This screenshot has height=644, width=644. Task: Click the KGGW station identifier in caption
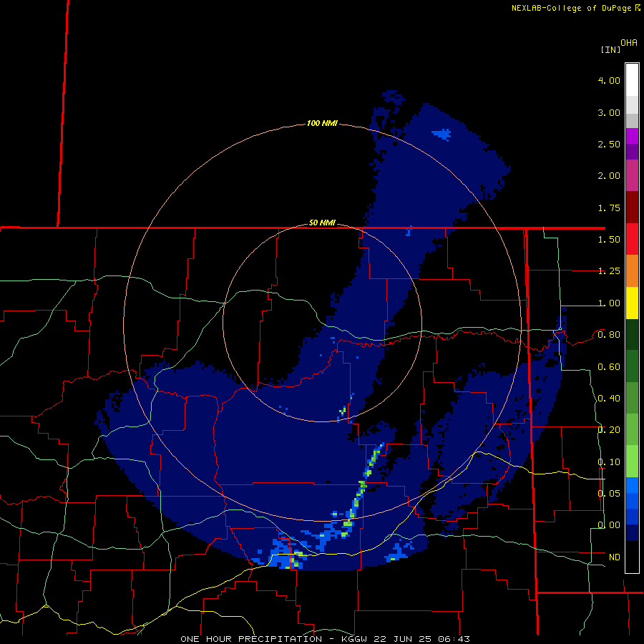(354, 639)
